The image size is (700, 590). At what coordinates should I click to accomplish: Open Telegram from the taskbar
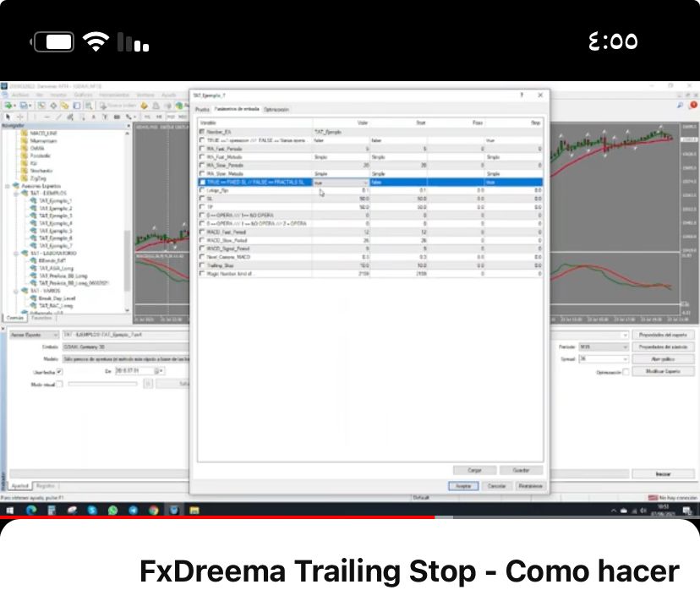(133, 510)
